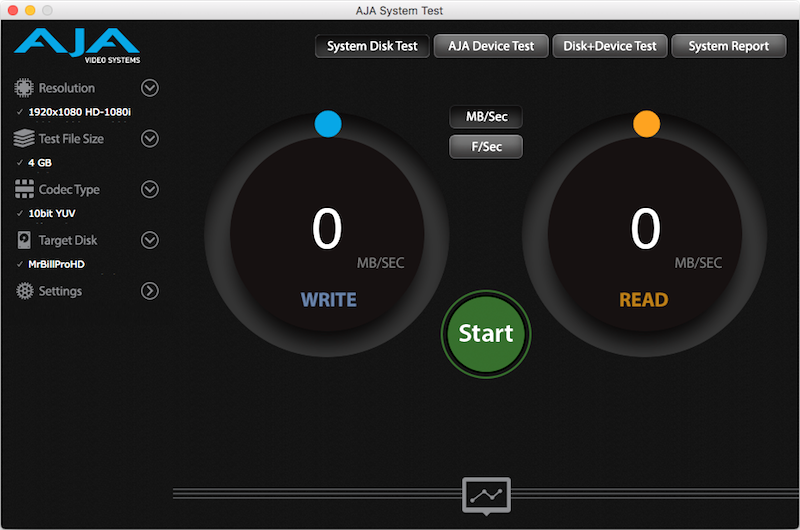Open the Settings arrow expander
Viewport: 800px width, 530px height.
150,291
